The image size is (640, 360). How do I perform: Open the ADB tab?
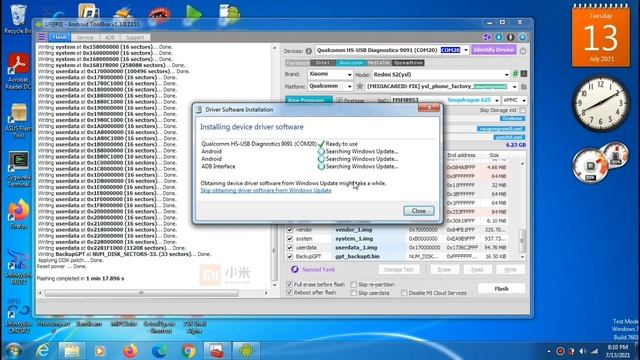pyautogui.click(x=109, y=37)
